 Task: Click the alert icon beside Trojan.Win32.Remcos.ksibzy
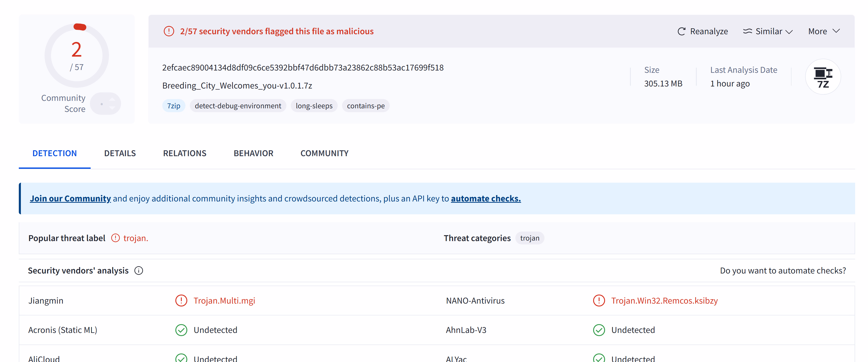pyautogui.click(x=599, y=300)
